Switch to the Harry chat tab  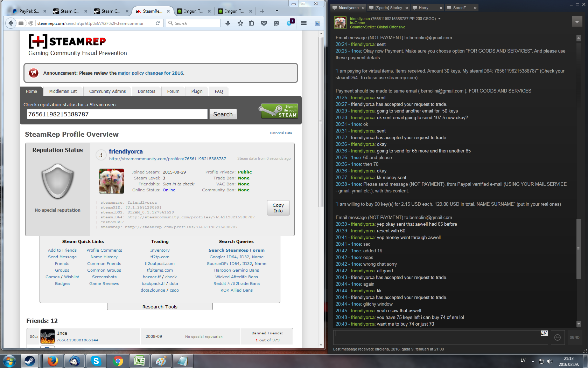[423, 8]
